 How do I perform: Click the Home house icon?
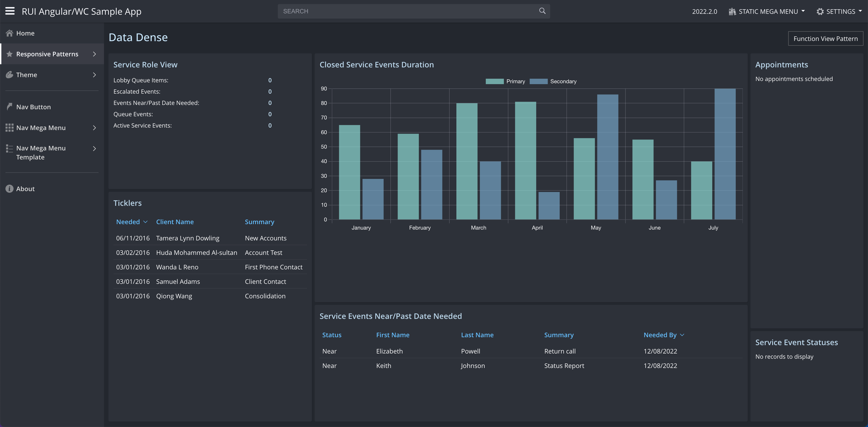9,33
